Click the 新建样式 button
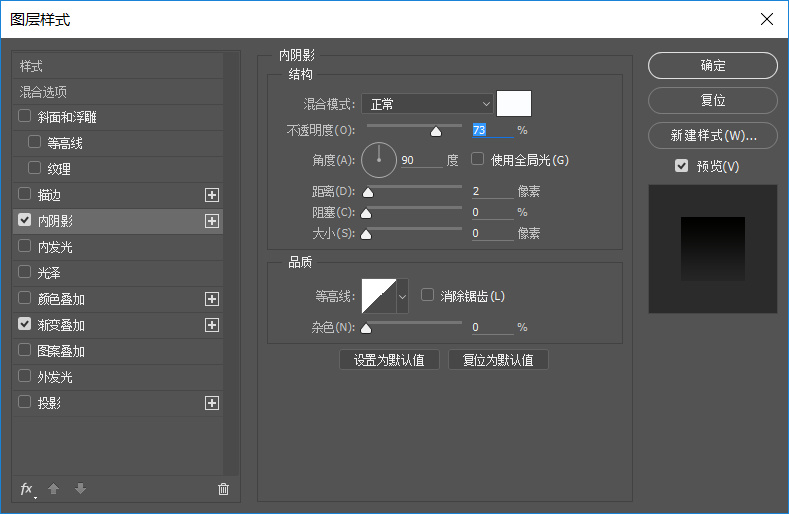The width and height of the screenshot is (789, 514). click(712, 135)
